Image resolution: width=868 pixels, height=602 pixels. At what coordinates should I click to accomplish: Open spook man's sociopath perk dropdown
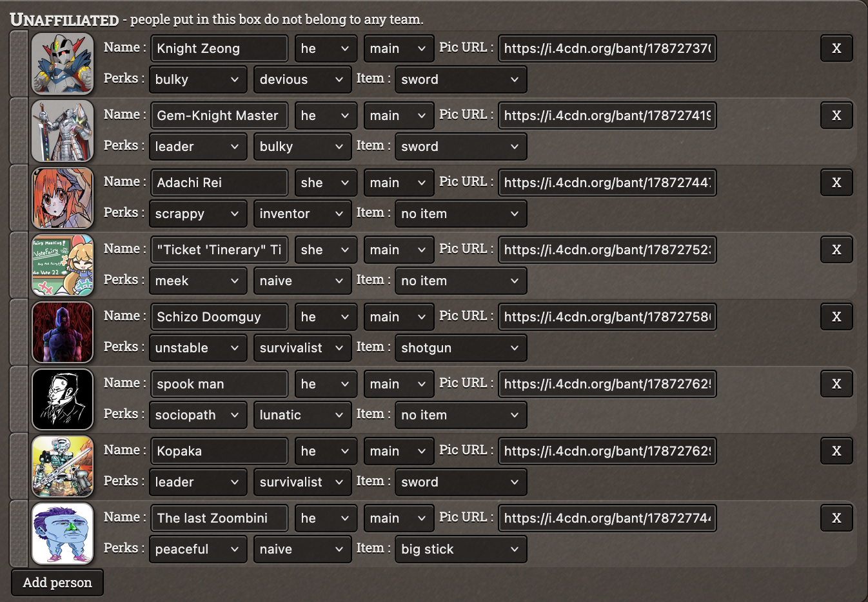(198, 415)
